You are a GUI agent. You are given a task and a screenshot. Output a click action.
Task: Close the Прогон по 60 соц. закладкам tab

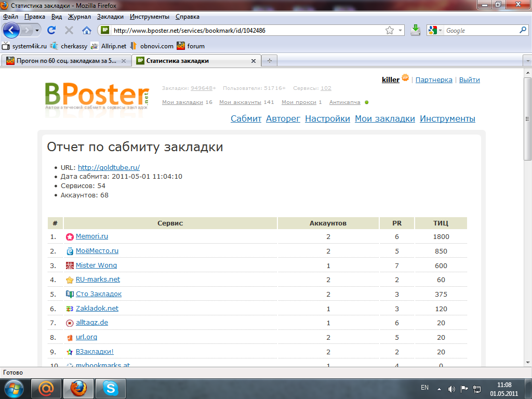124,61
